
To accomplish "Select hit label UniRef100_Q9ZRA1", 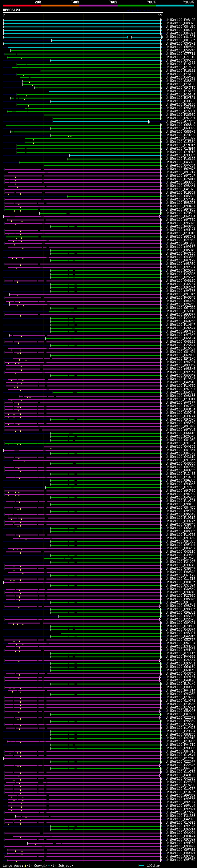I will tap(180, 118).
